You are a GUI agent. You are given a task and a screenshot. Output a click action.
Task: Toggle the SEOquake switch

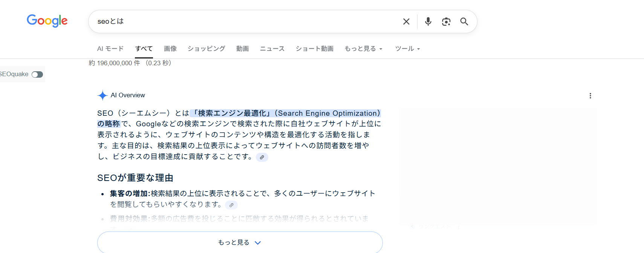[37, 74]
